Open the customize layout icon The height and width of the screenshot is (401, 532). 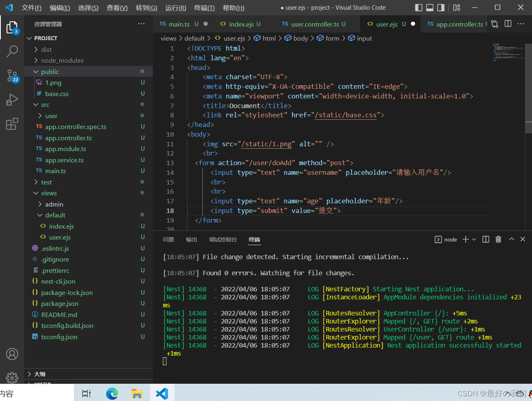click(456, 8)
